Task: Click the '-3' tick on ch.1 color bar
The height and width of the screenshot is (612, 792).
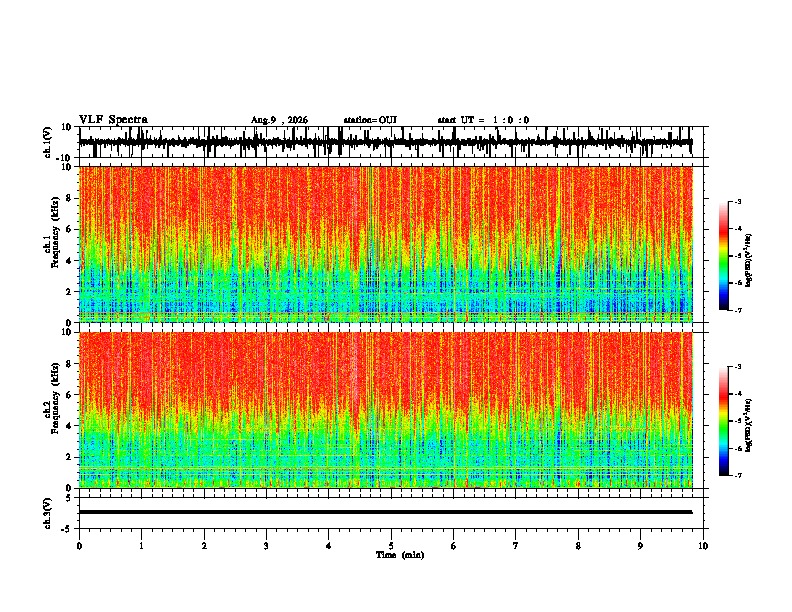Action: pos(737,202)
